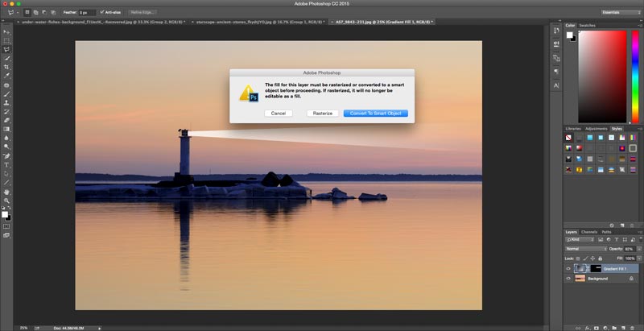Image resolution: width=644 pixels, height=331 pixels.
Task: Select the Line shape tool
Action: pyautogui.click(x=6, y=183)
